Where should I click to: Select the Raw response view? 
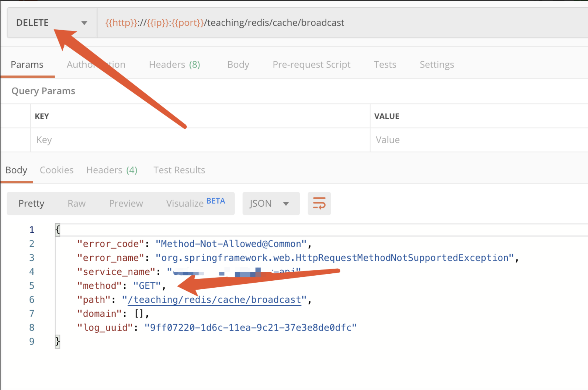76,203
